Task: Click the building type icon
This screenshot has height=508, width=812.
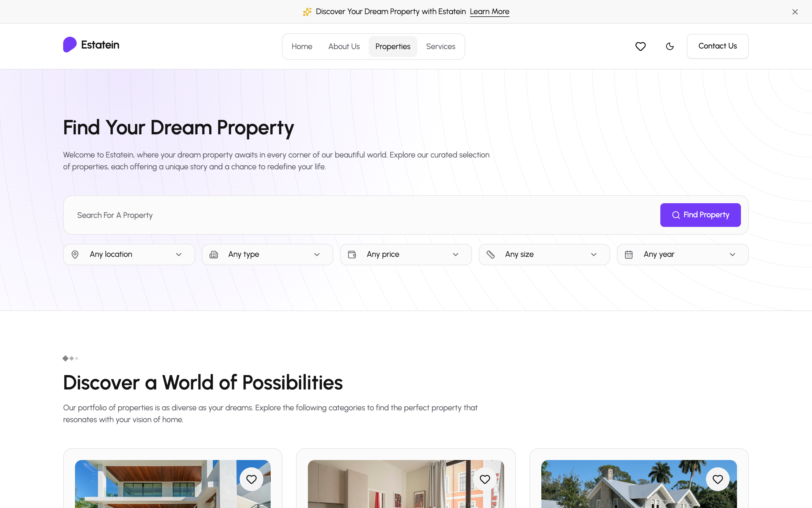Action: (214, 255)
